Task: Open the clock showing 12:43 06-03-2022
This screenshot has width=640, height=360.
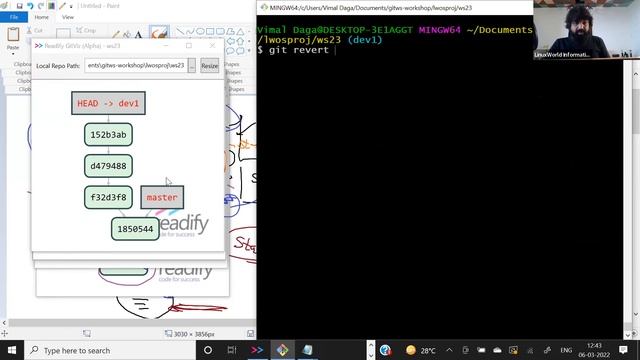Action: [x=594, y=350]
